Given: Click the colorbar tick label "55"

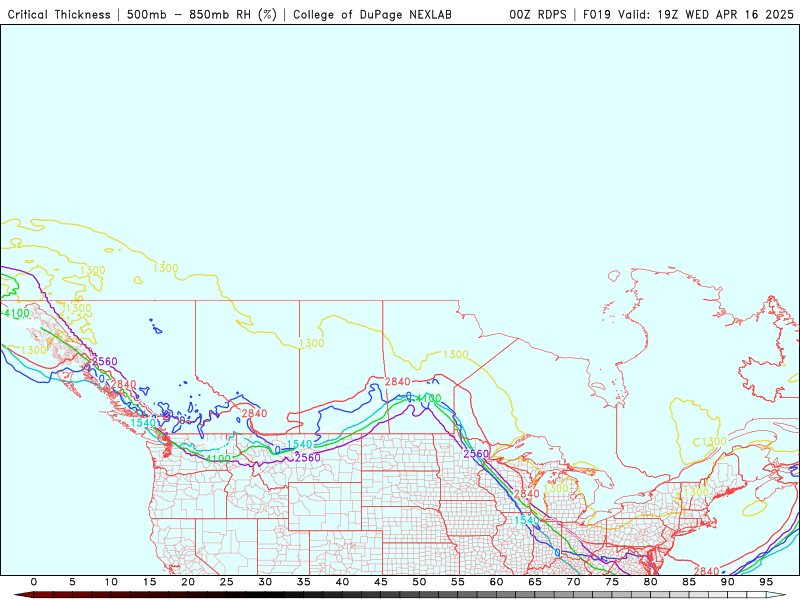Looking at the screenshot, I should pyautogui.click(x=458, y=582).
